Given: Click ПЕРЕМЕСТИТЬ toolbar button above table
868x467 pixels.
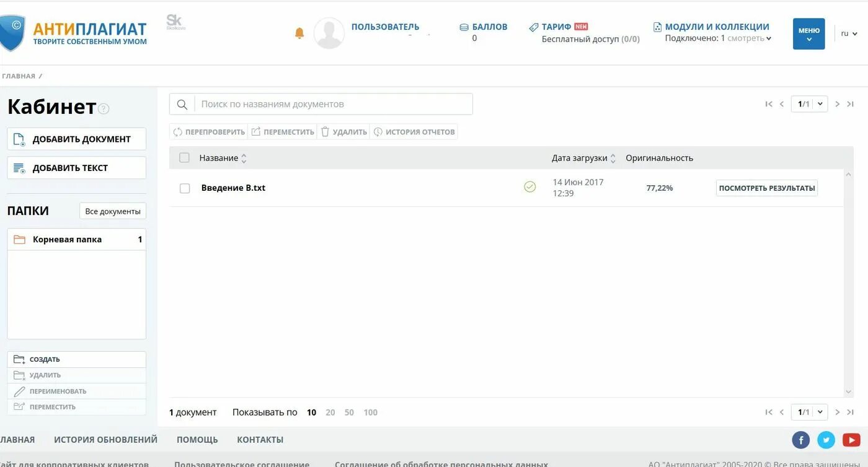Looking at the screenshot, I should click(x=282, y=132).
